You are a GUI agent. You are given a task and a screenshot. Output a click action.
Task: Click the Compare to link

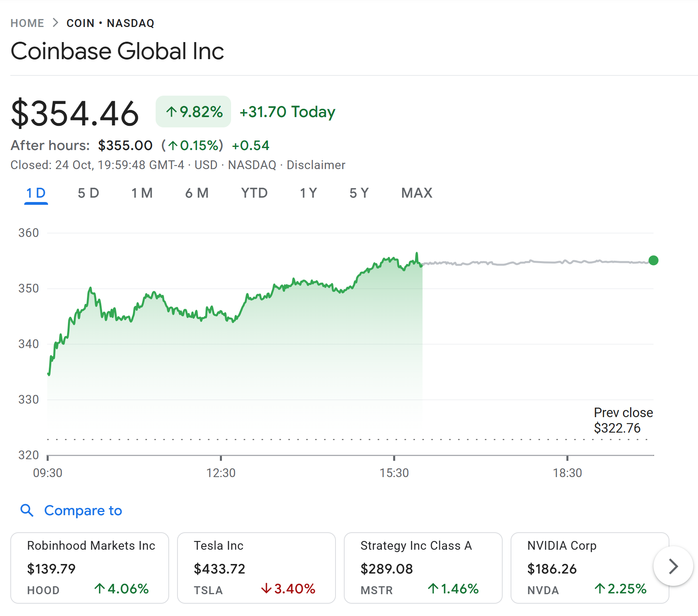coord(83,510)
